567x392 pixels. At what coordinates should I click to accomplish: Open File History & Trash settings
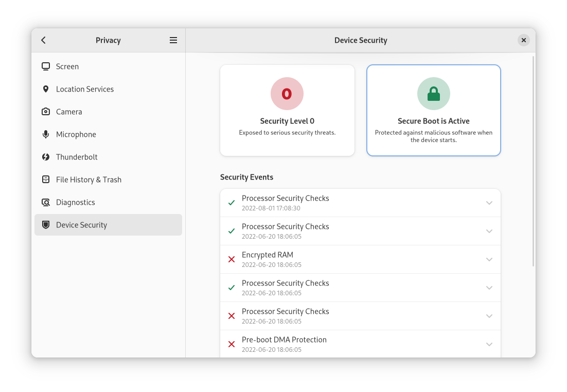(88, 180)
